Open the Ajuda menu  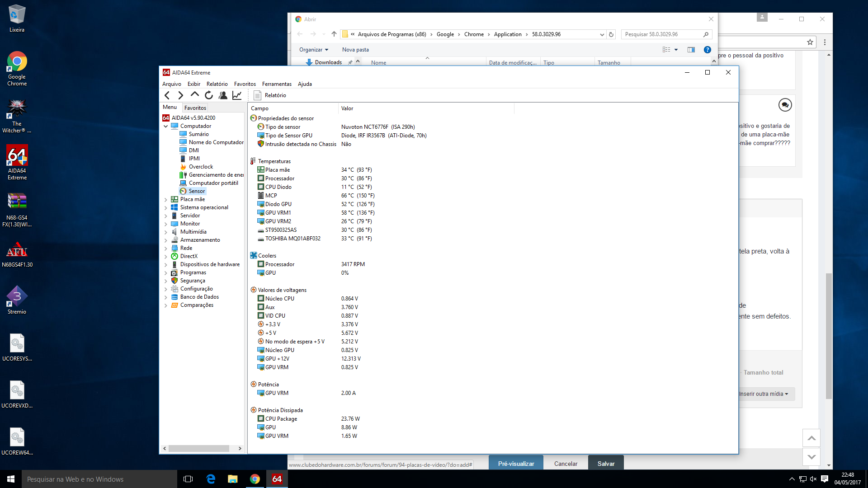point(305,84)
